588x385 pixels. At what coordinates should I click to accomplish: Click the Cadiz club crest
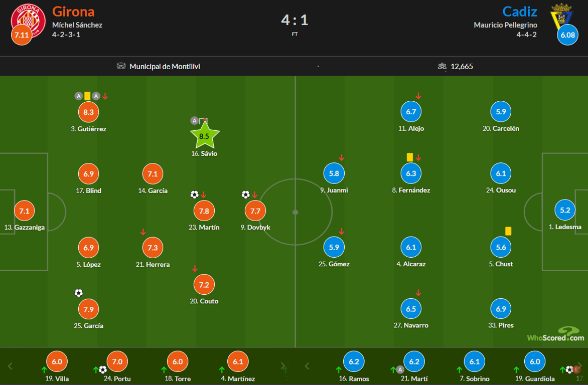[561, 17]
